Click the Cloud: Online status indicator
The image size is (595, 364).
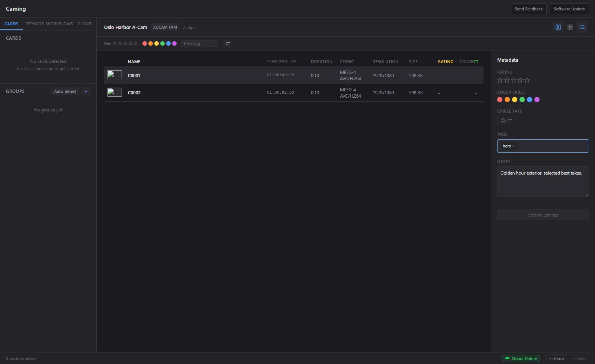[521, 358]
